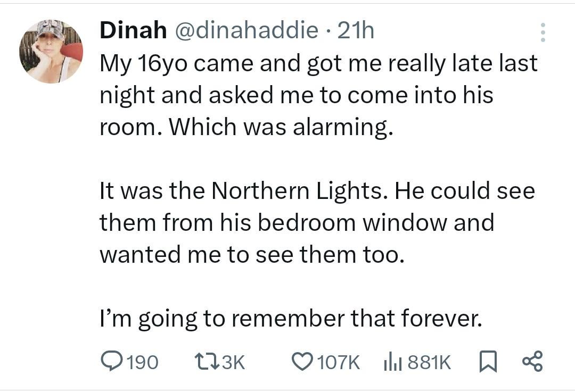Open the @dinahaddie handle link
Viewport: 575px width, 392px height.
pyautogui.click(x=245, y=31)
